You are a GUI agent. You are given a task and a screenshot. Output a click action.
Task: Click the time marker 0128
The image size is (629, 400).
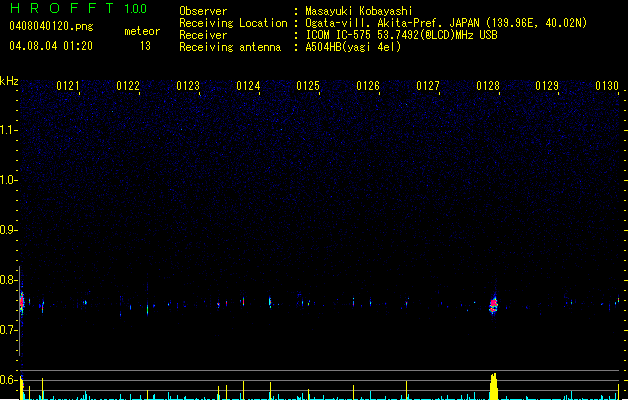coord(488,86)
